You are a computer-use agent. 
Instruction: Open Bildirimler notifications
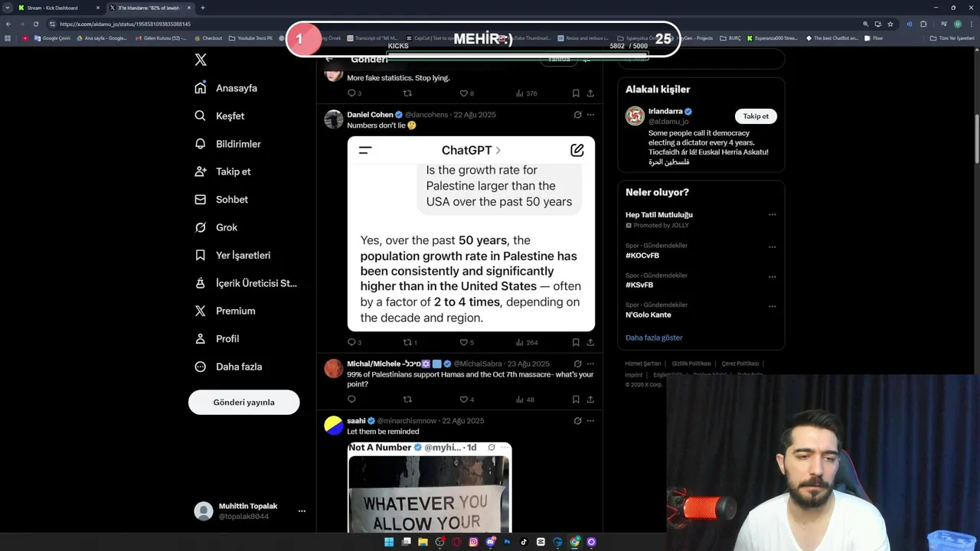click(x=227, y=144)
